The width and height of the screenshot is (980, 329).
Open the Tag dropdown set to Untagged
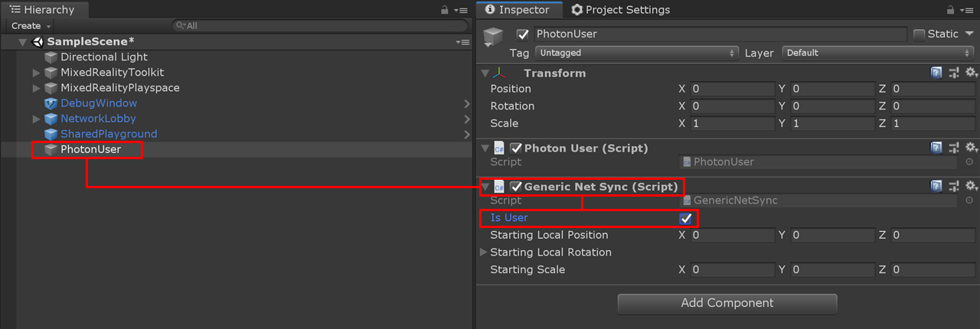tap(635, 53)
